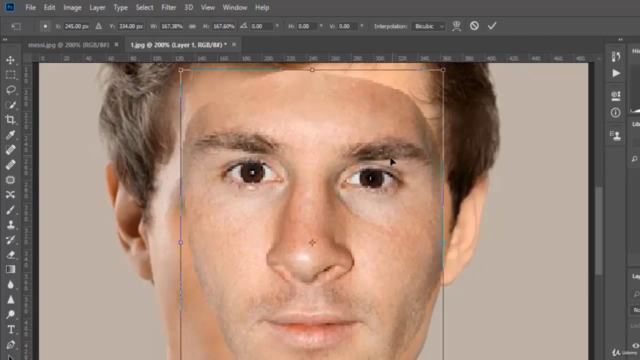Open the History panel icon
This screenshot has width=640, height=360.
[616, 57]
